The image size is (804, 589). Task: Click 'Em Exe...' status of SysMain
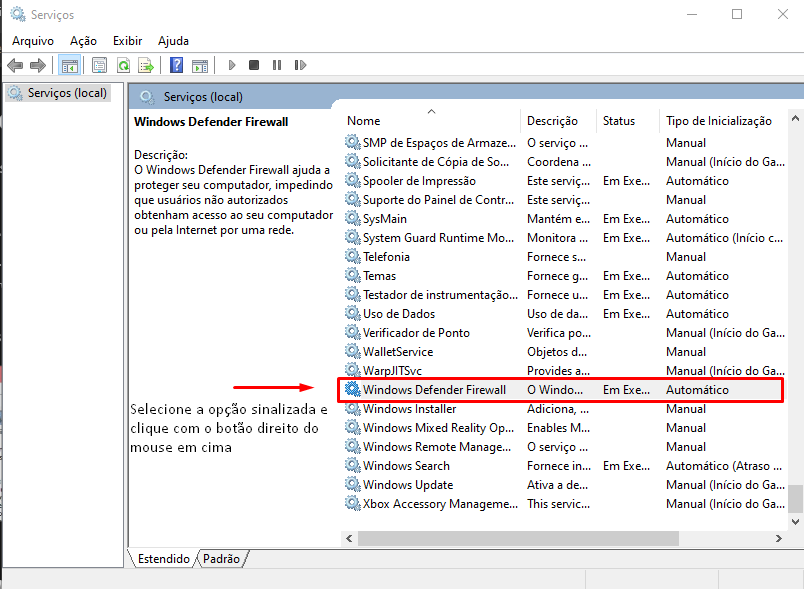click(x=626, y=219)
